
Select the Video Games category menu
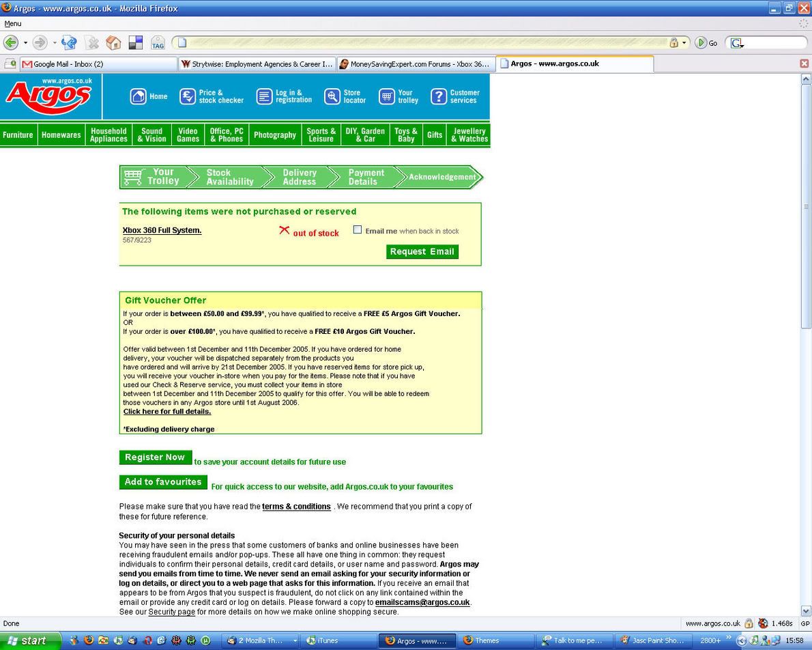tap(188, 135)
